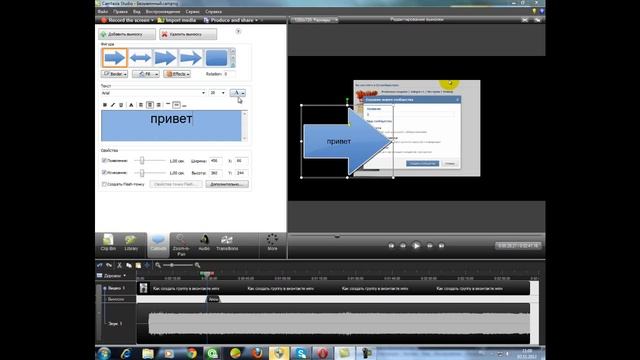Jump to previous clip in preview
The image size is (640, 360).
pyautogui.click(x=391, y=246)
